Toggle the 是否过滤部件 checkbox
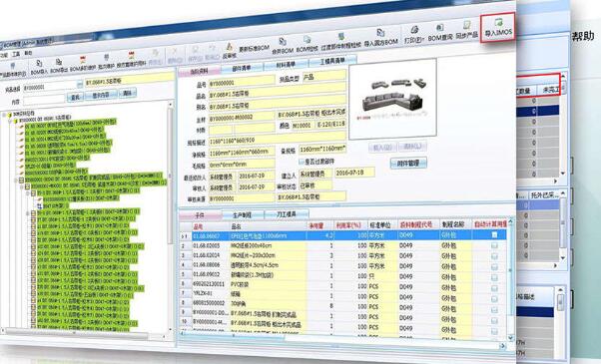The image size is (601, 364). point(301,162)
